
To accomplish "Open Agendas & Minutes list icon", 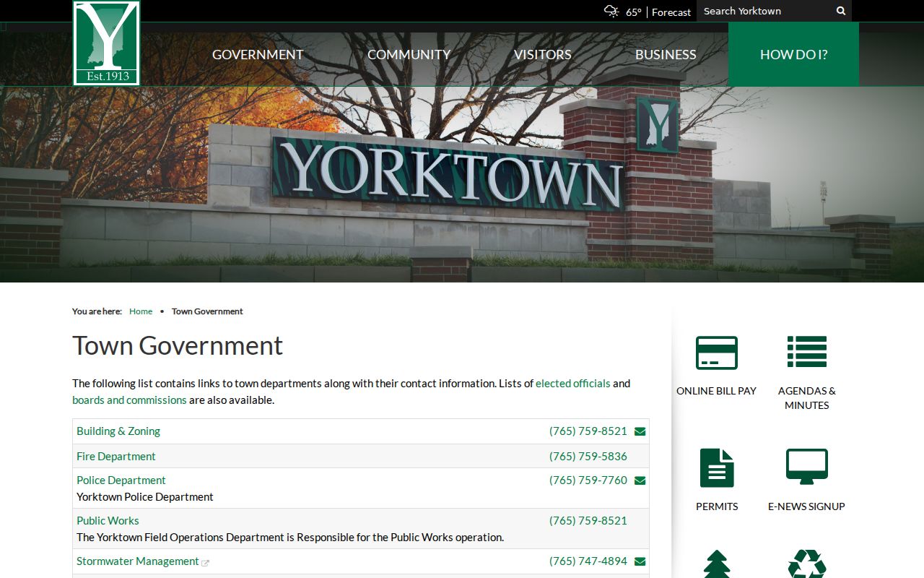I will pyautogui.click(x=807, y=352).
